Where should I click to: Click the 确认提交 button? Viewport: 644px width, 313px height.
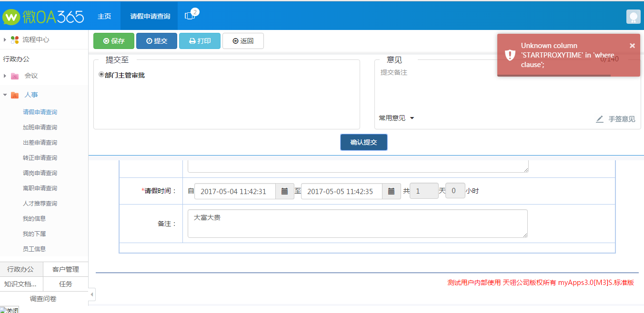(363, 142)
